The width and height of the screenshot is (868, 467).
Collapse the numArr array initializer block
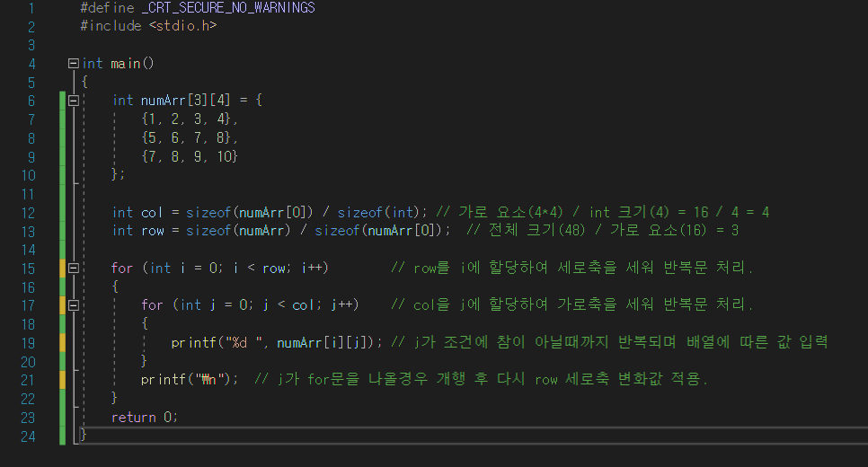click(x=73, y=101)
